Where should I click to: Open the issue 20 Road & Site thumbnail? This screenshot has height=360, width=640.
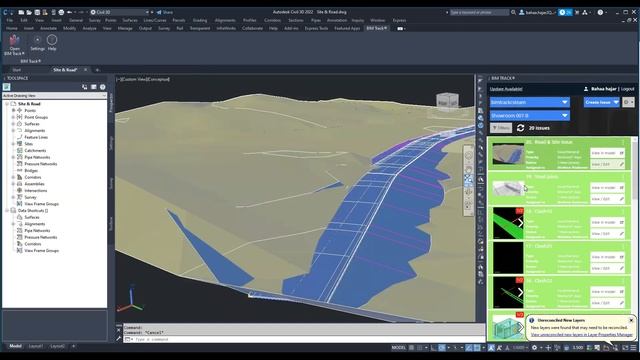coord(508,153)
